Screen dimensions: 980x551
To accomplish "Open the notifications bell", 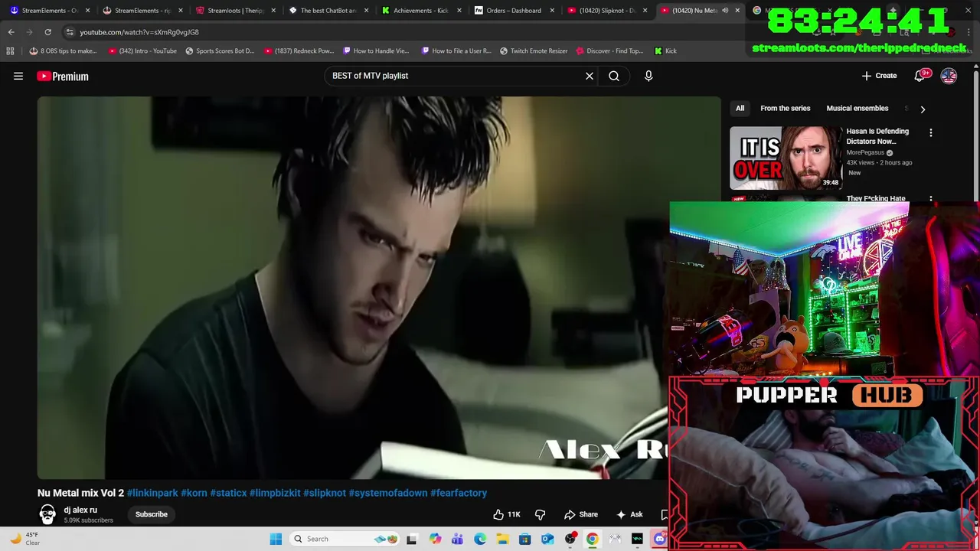I will pos(920,76).
